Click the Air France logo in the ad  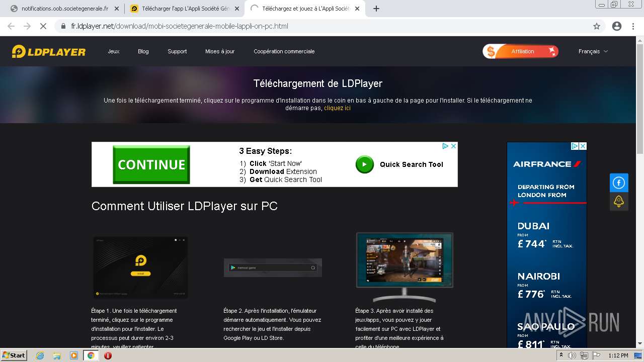547,164
